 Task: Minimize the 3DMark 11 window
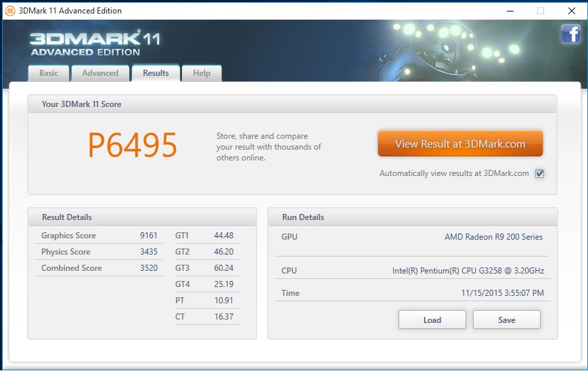click(510, 11)
